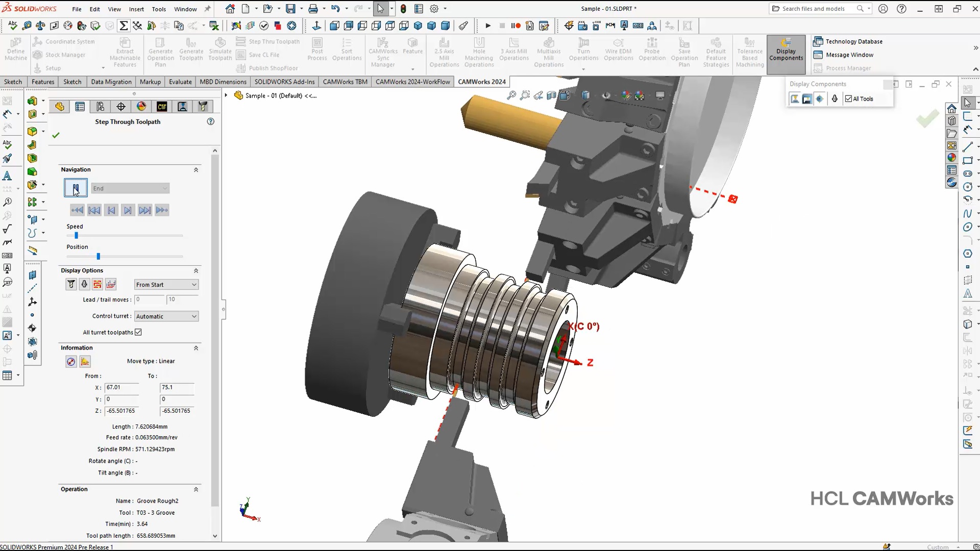Step one move forward in toolpath
Image resolution: width=980 pixels, height=551 pixels.
128,210
